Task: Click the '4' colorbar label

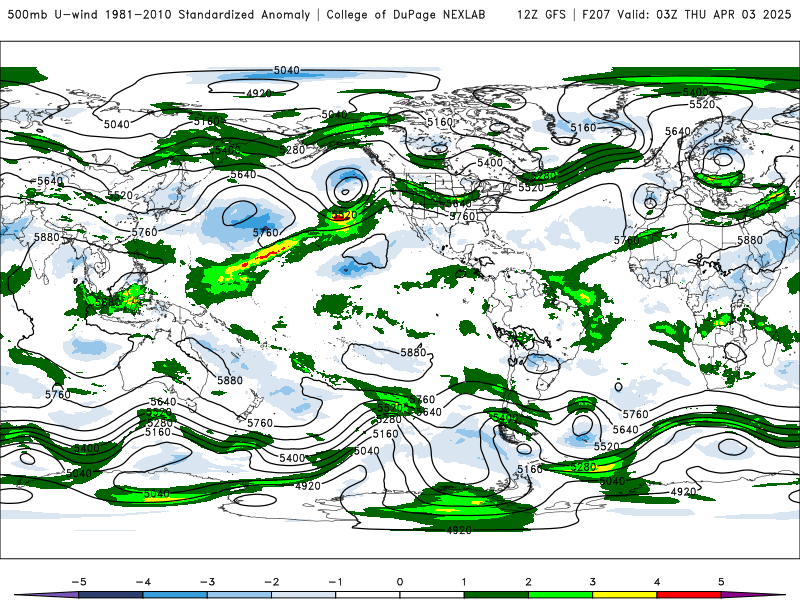Action: [657, 582]
